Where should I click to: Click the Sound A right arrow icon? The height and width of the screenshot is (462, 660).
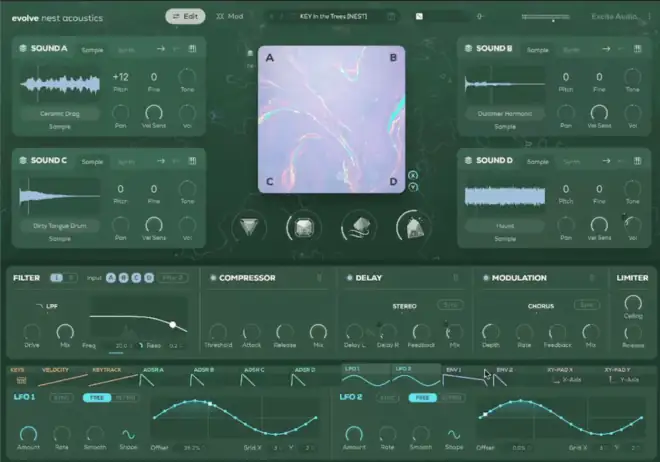coord(161,49)
